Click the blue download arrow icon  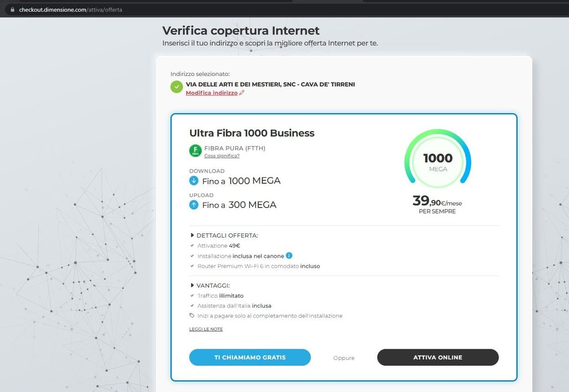(194, 180)
